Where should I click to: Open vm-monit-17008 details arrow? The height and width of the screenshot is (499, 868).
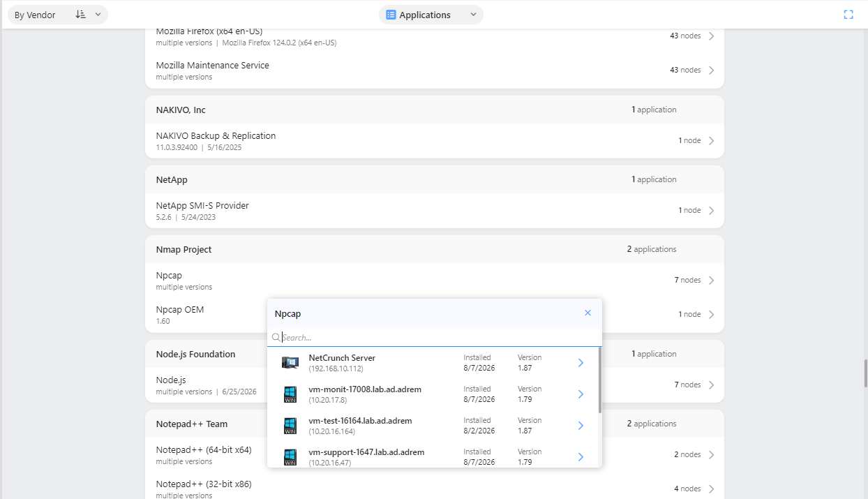point(581,394)
